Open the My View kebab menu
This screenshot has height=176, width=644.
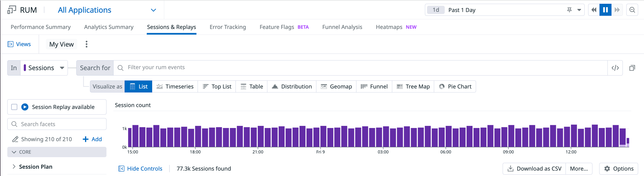tap(86, 44)
